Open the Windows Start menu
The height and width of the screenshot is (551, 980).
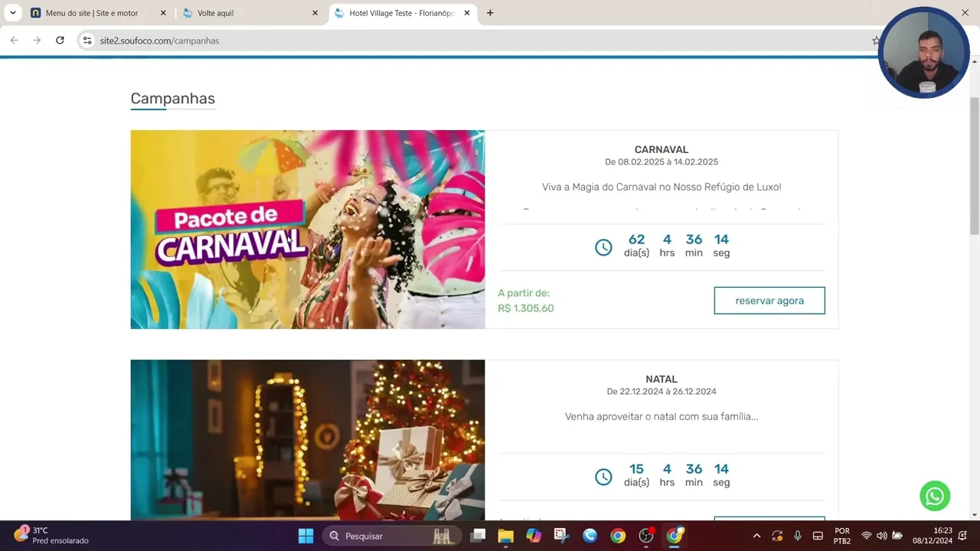tap(305, 536)
